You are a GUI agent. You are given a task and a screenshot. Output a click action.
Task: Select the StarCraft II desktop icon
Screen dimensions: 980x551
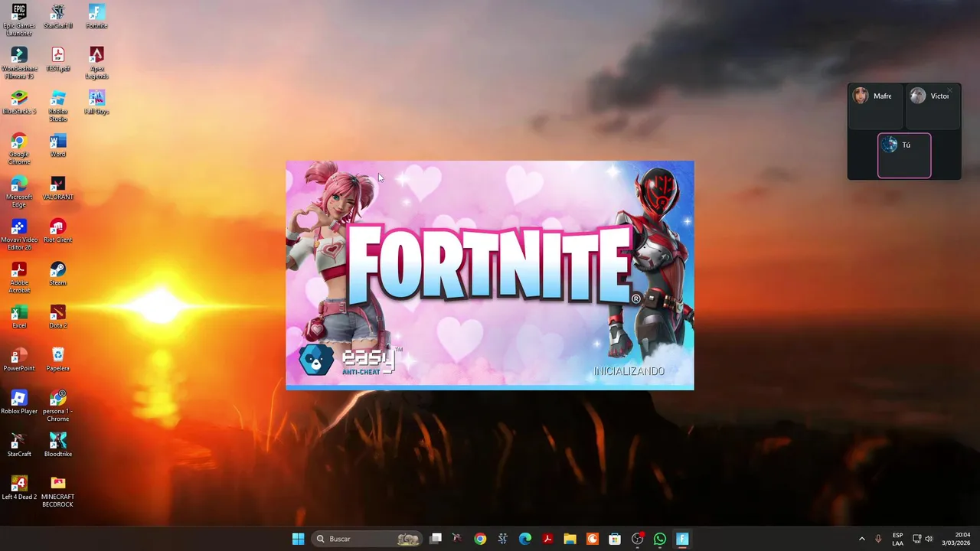[x=58, y=17]
